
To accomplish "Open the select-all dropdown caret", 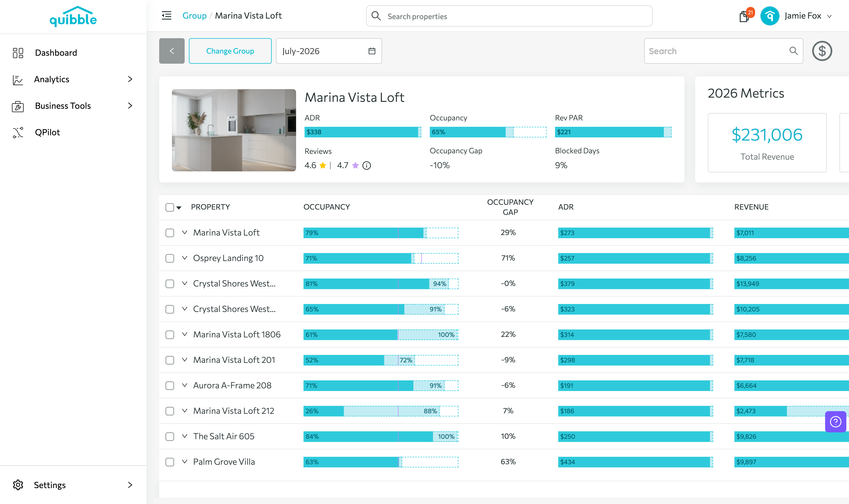I will [179, 208].
